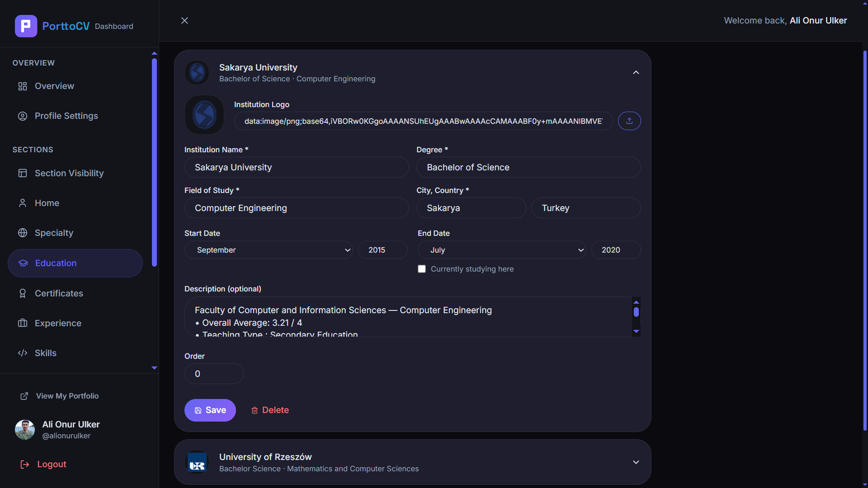The width and height of the screenshot is (868, 488).
Task: Select the Education section
Action: coord(75,263)
